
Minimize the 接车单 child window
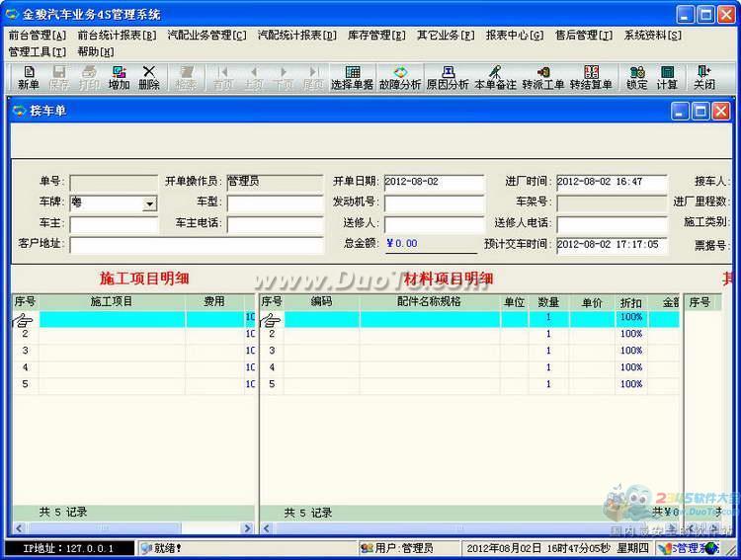(680, 112)
